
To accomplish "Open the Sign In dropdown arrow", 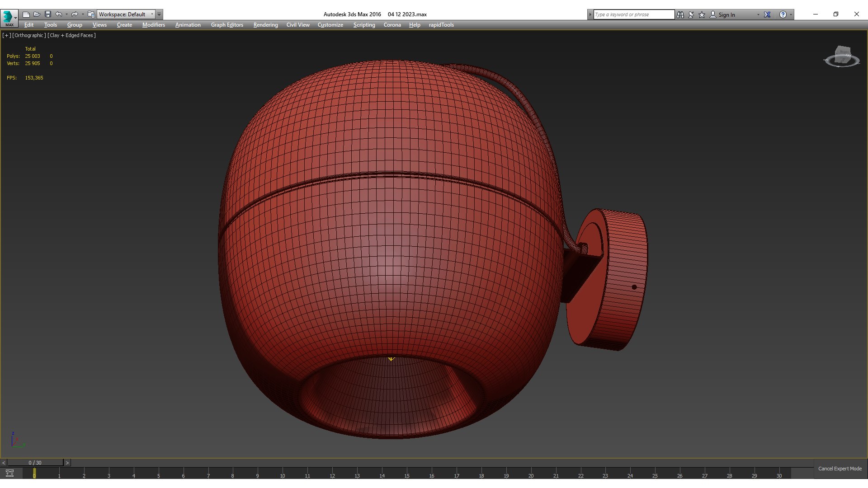I will pyautogui.click(x=758, y=14).
